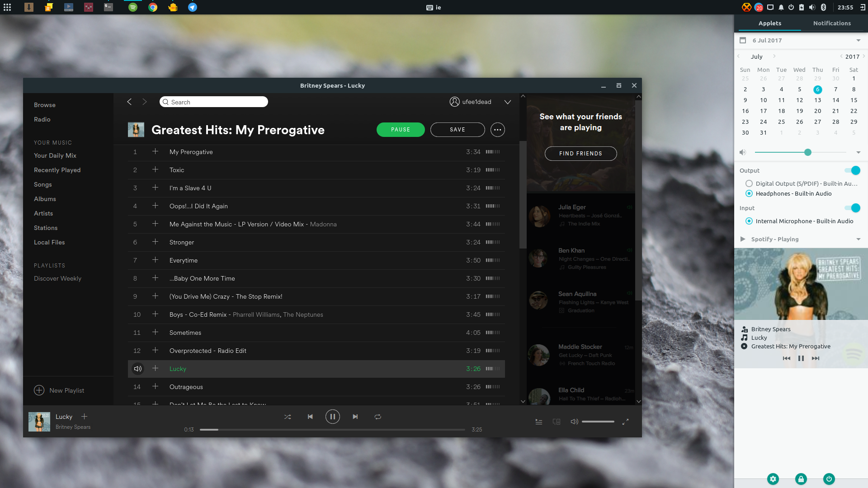
Task: Toggle repeat mode in Spotify
Action: tap(378, 417)
